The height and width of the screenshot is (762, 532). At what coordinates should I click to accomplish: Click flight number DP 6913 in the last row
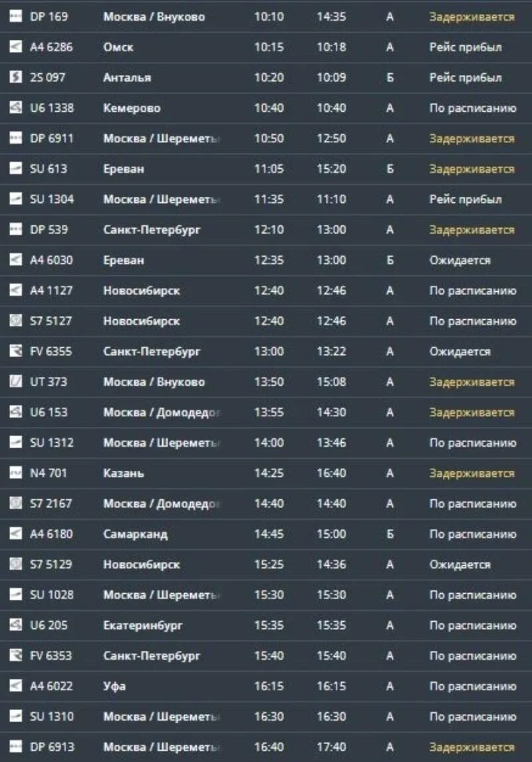pos(52,747)
